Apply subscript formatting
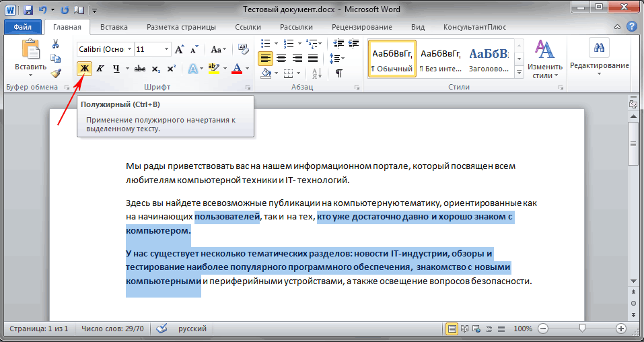The height and width of the screenshot is (342, 644). [156, 69]
